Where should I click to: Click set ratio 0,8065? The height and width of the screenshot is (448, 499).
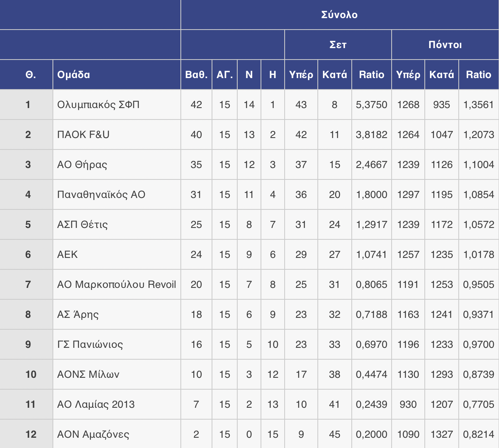point(371,284)
